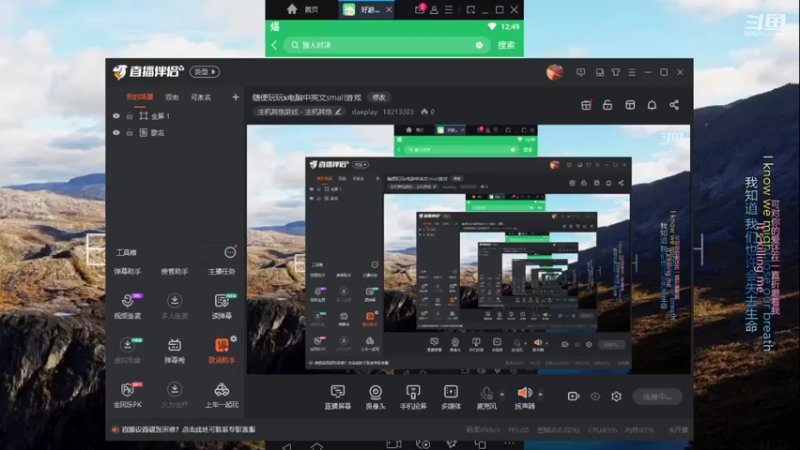This screenshot has width=800, height=450.
Task: Mute the 扬声器 speaker
Action: [x=524, y=392]
